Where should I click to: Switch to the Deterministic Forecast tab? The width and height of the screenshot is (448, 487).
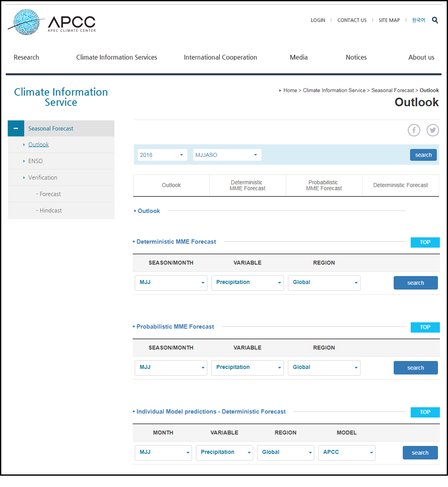tap(401, 185)
